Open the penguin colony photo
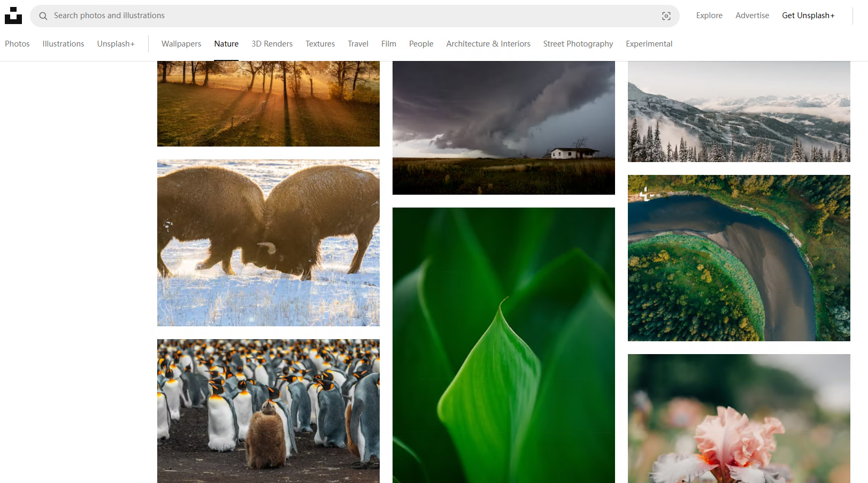The height and width of the screenshot is (483, 868). pos(268,411)
